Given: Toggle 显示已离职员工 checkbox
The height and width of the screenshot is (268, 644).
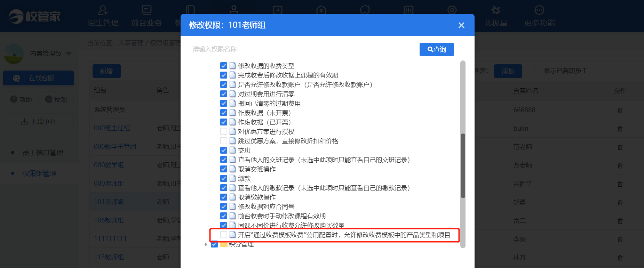Looking at the screenshot, I should (538, 71).
